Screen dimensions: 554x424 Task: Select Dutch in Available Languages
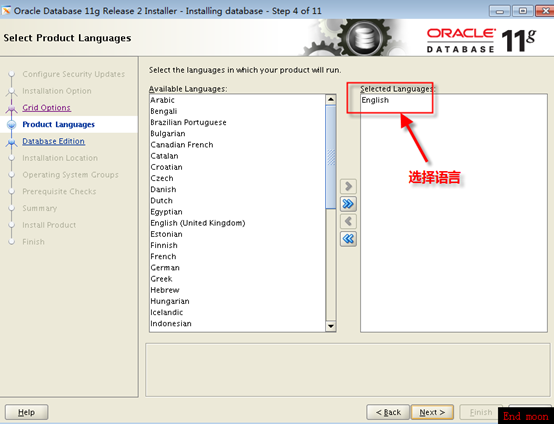[x=237, y=201]
